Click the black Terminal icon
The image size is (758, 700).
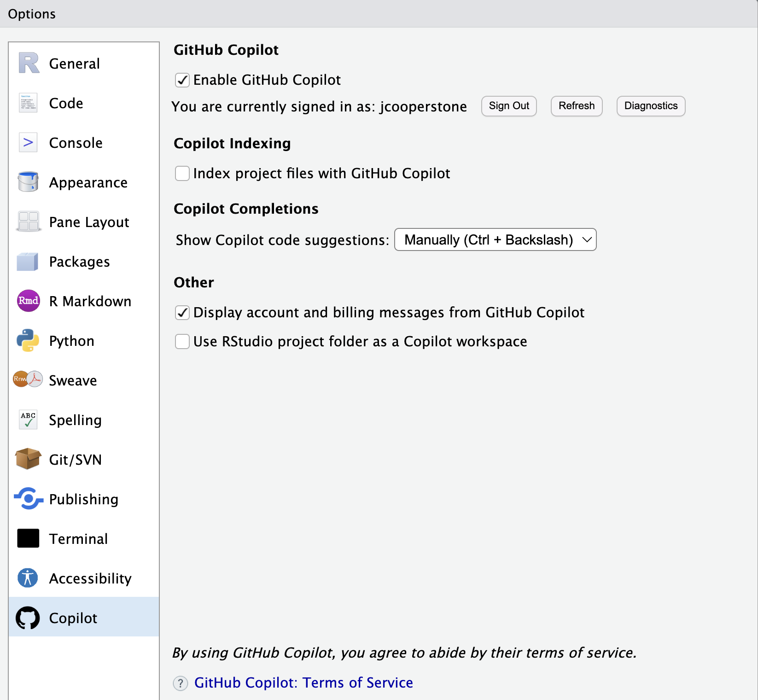28,538
